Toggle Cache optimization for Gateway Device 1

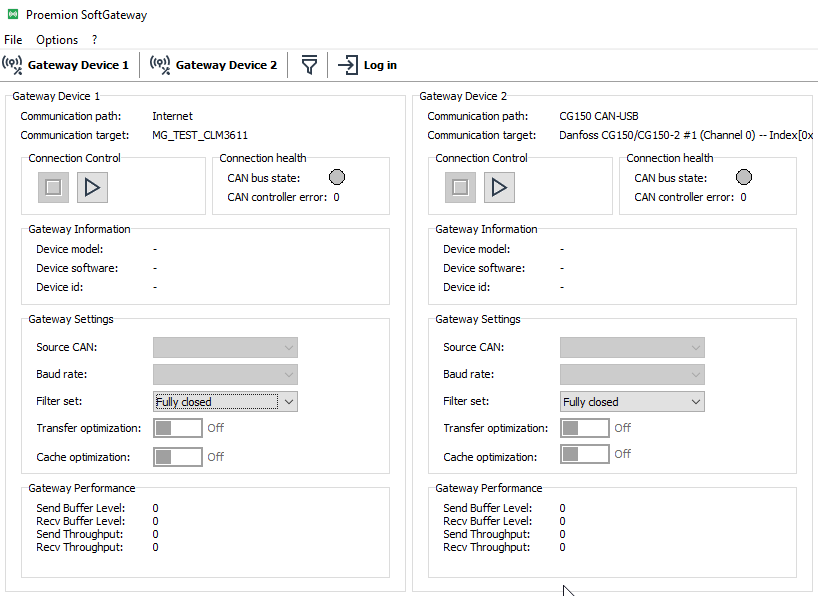[x=177, y=456]
